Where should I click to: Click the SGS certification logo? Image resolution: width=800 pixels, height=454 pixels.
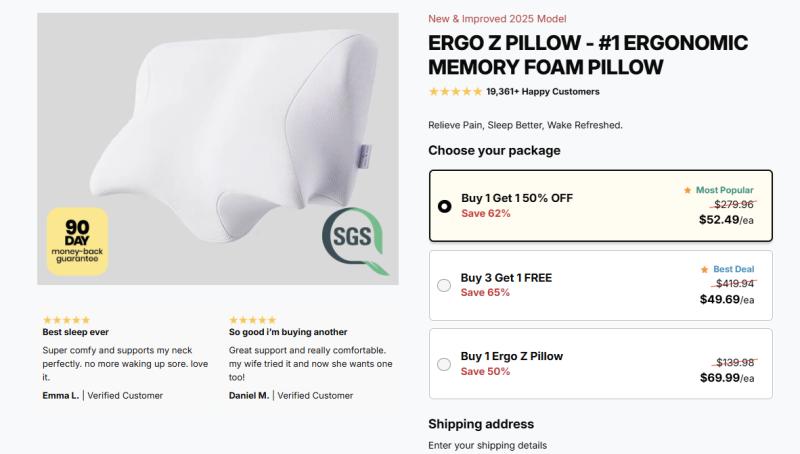[x=355, y=241]
